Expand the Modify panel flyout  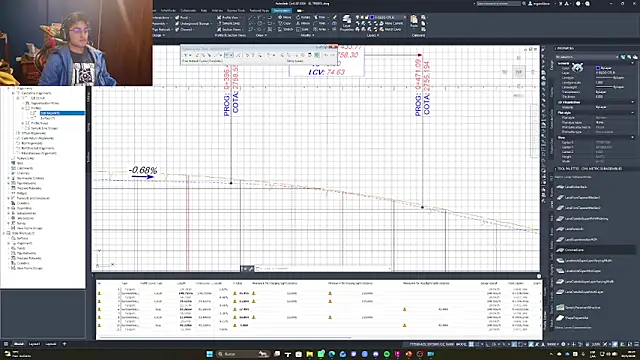coord(307,36)
